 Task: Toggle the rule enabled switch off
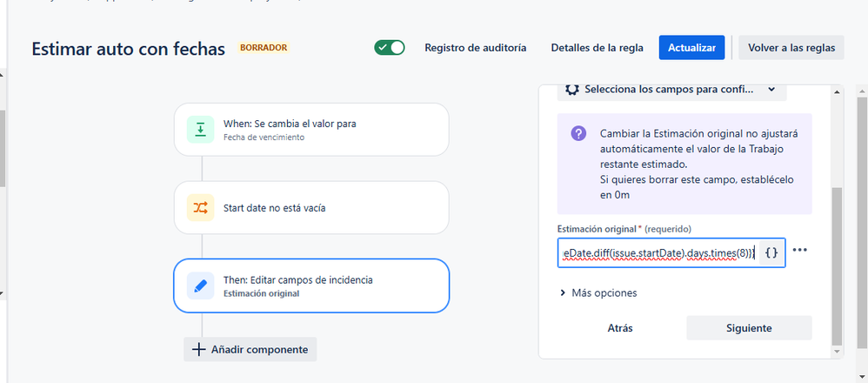[390, 48]
